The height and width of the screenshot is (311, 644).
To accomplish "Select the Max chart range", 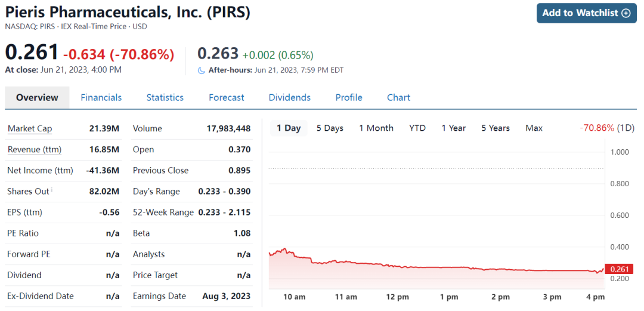I will coord(534,128).
